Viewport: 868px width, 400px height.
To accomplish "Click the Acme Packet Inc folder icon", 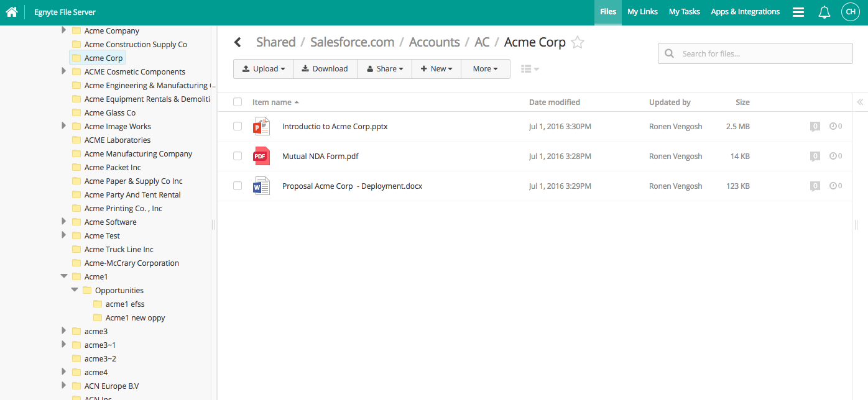I will (76, 167).
